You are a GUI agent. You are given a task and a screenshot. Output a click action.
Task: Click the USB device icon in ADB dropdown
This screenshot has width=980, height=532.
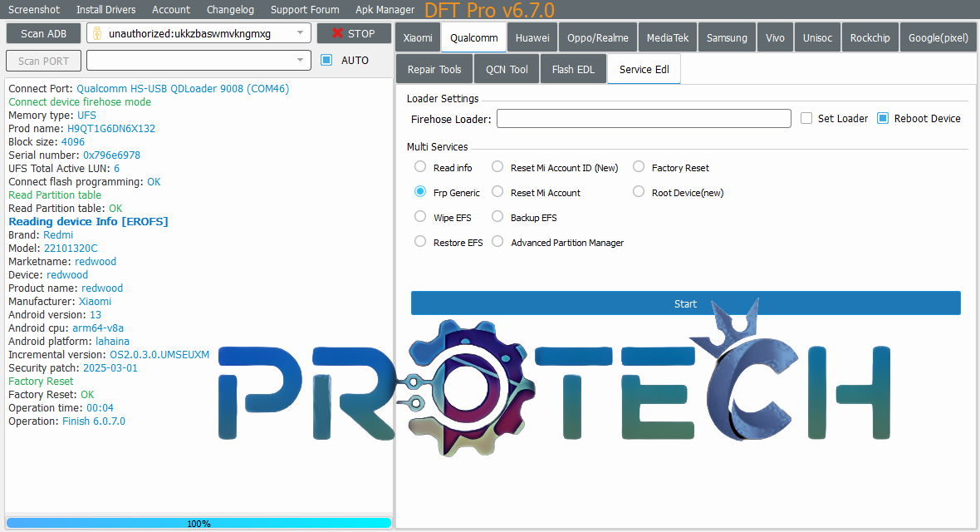click(97, 34)
